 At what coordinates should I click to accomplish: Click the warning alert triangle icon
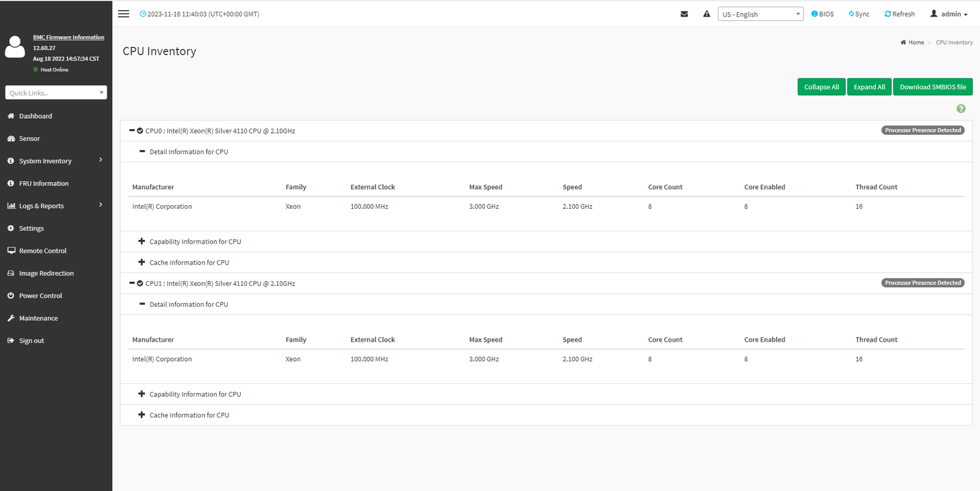(707, 14)
